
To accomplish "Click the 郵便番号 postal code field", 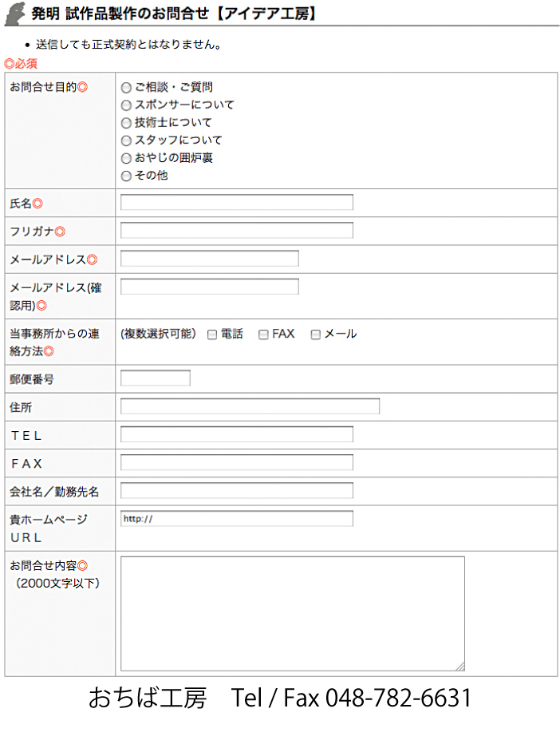I will coord(155,378).
